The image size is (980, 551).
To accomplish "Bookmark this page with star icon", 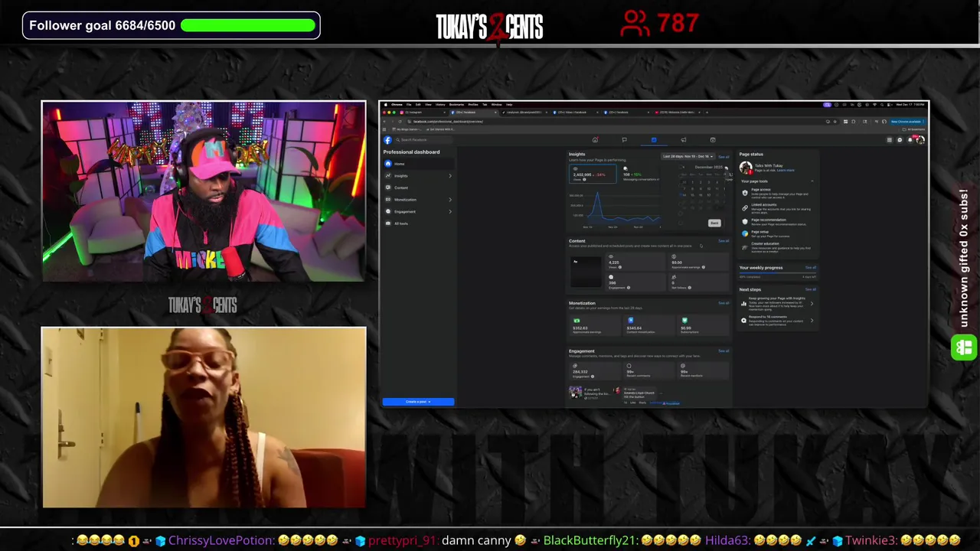I will click(x=835, y=122).
